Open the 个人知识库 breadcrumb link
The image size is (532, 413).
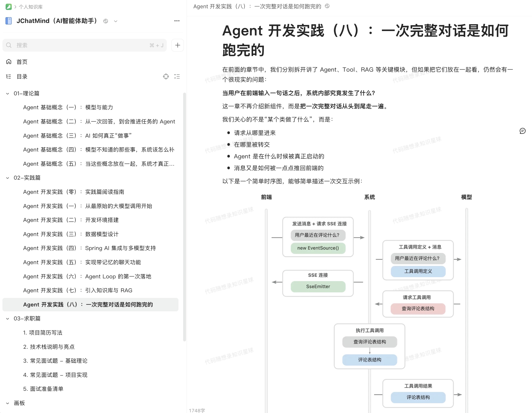pyautogui.click(x=31, y=7)
